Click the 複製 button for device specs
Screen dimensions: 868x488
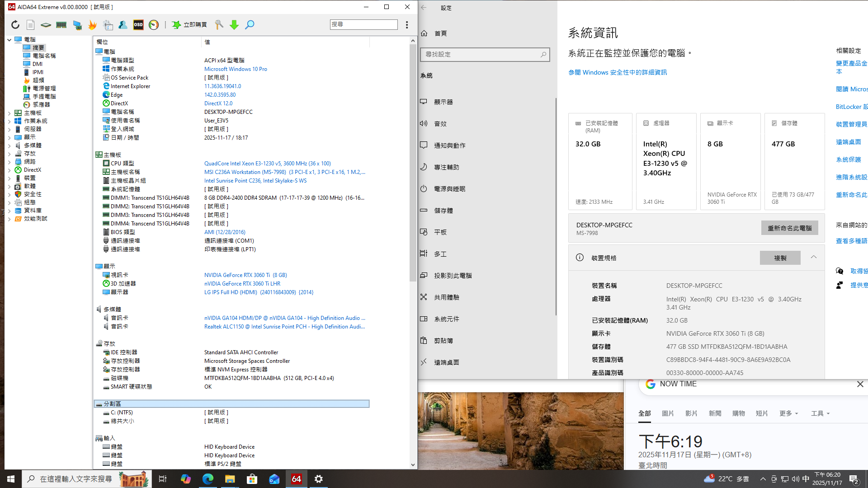780,258
